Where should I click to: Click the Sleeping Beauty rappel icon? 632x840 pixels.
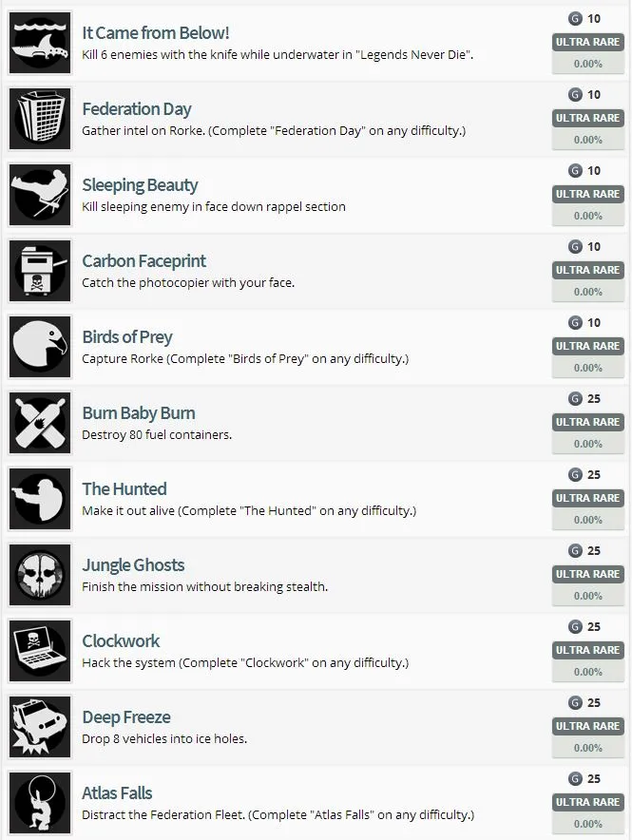pos(40,196)
